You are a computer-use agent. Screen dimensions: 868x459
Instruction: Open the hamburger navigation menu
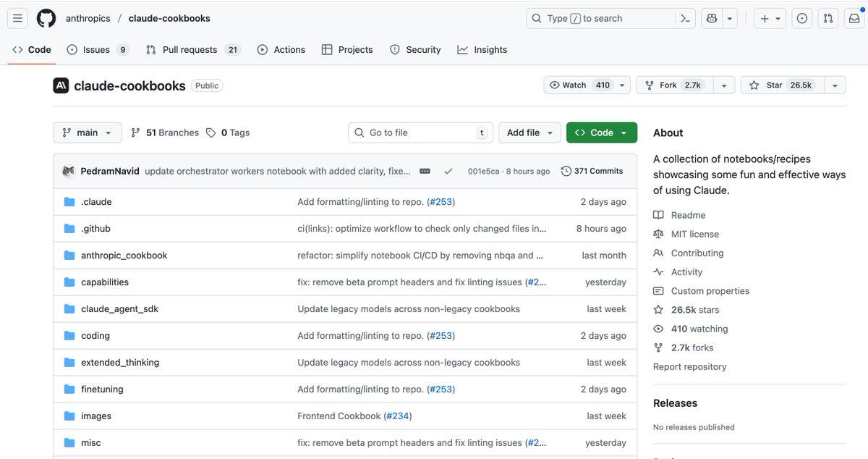tap(18, 18)
